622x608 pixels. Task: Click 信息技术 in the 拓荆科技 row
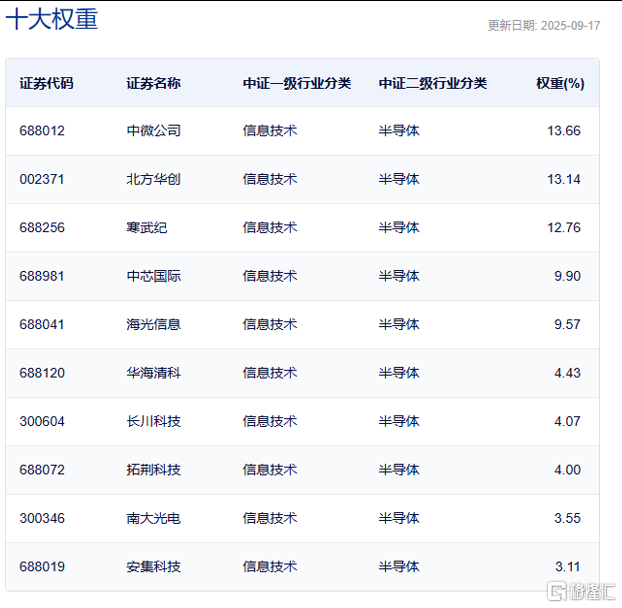(270, 470)
